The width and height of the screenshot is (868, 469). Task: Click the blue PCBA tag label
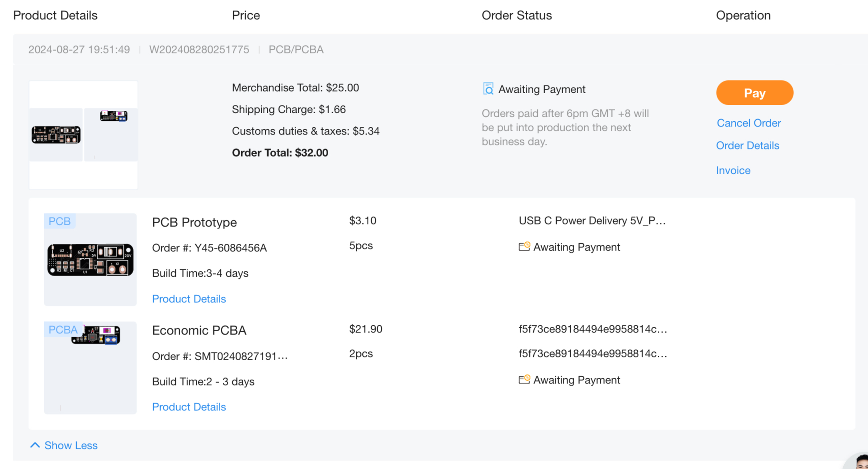(x=63, y=330)
